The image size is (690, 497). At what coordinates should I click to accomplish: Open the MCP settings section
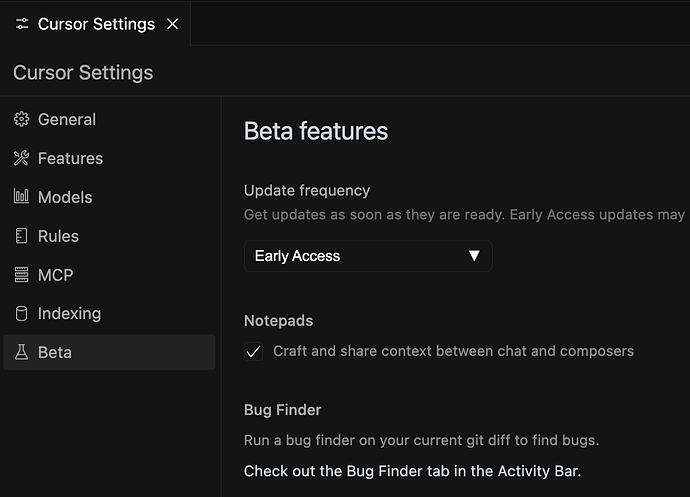[x=109, y=275]
